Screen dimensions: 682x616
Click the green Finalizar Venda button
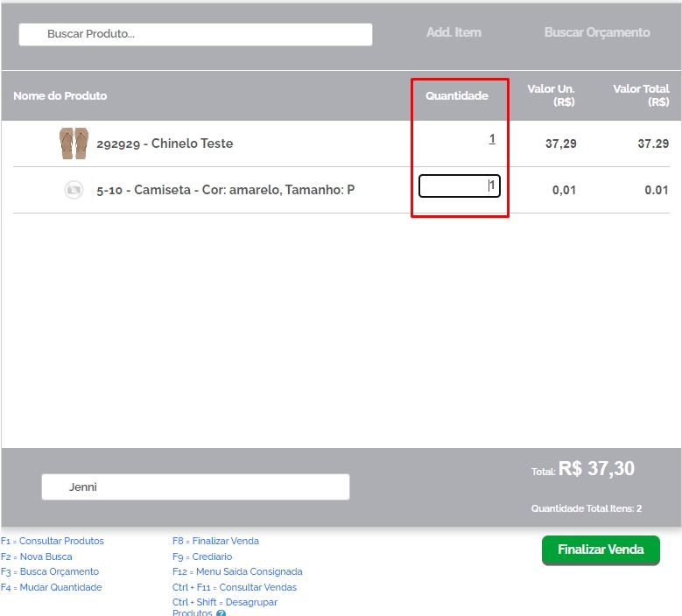[601, 549]
